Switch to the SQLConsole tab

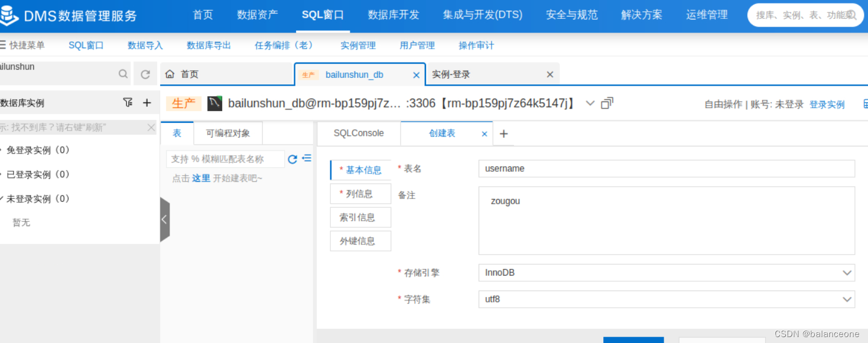pyautogui.click(x=358, y=133)
